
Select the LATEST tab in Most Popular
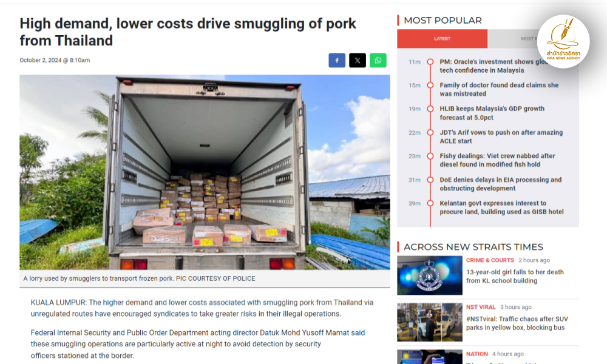[442, 39]
